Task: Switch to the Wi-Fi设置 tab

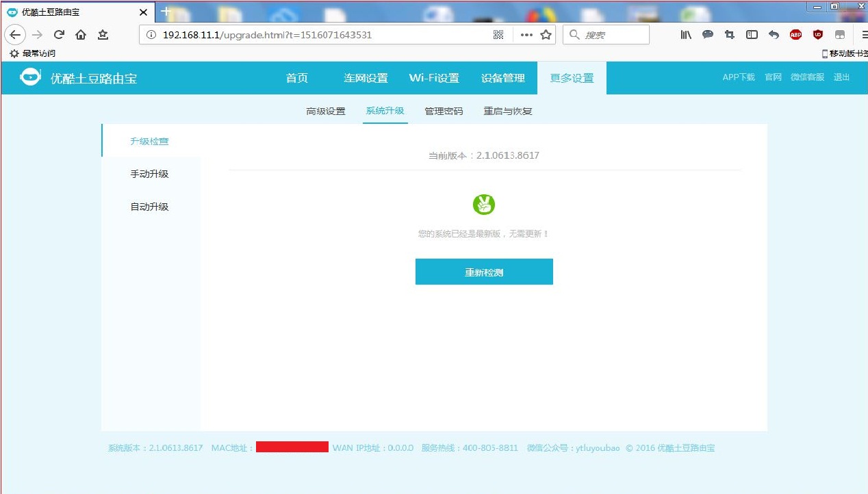Action: click(434, 78)
